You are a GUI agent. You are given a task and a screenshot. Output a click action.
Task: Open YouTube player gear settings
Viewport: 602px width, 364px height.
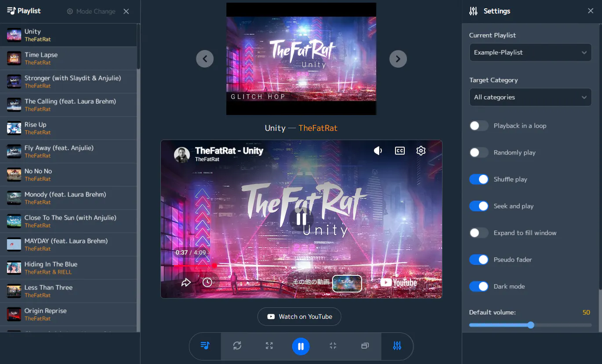click(421, 151)
